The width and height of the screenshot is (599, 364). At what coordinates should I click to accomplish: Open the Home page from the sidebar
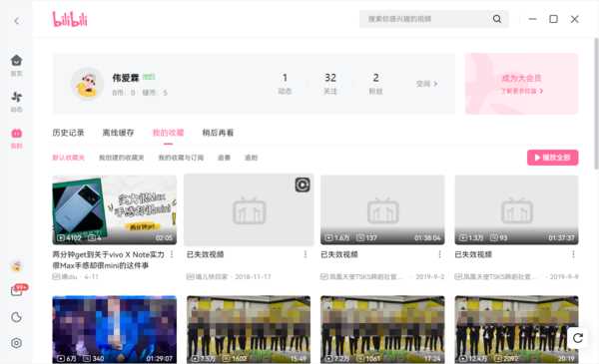point(16,65)
